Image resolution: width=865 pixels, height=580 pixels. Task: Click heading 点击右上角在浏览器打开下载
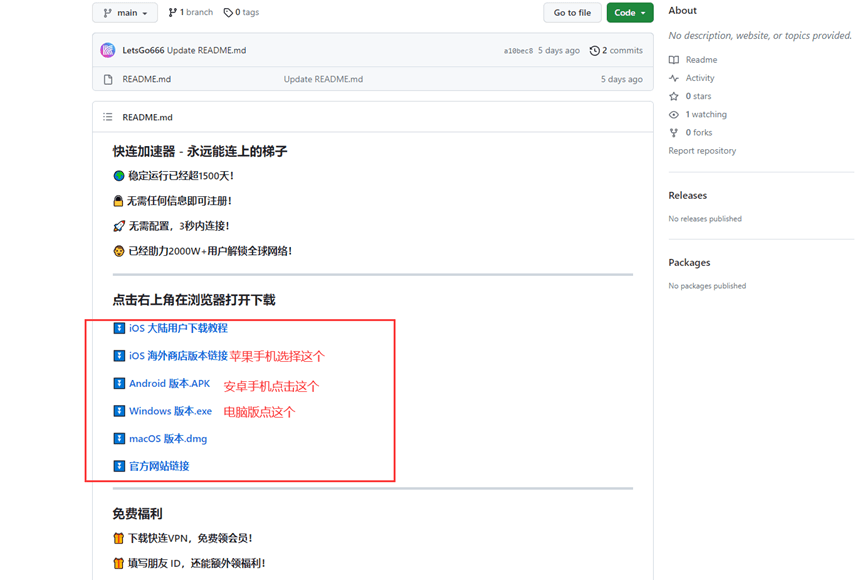194,300
